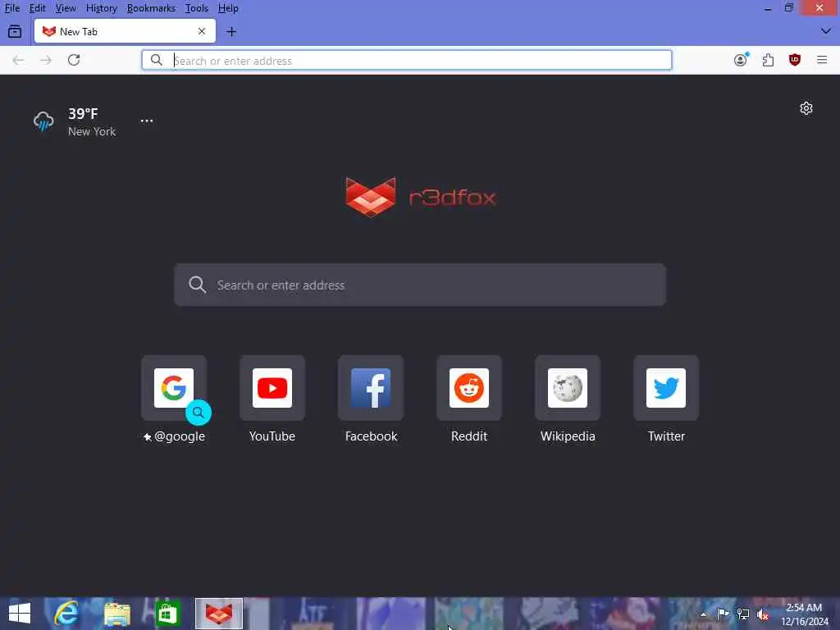Close the New Tab tab

pyautogui.click(x=202, y=32)
